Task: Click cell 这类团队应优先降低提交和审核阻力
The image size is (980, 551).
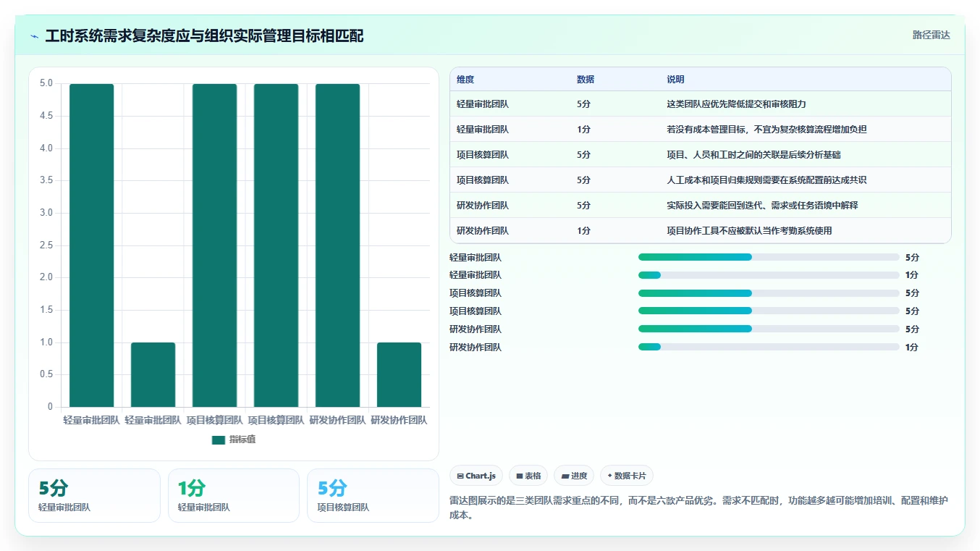Action: (x=736, y=104)
